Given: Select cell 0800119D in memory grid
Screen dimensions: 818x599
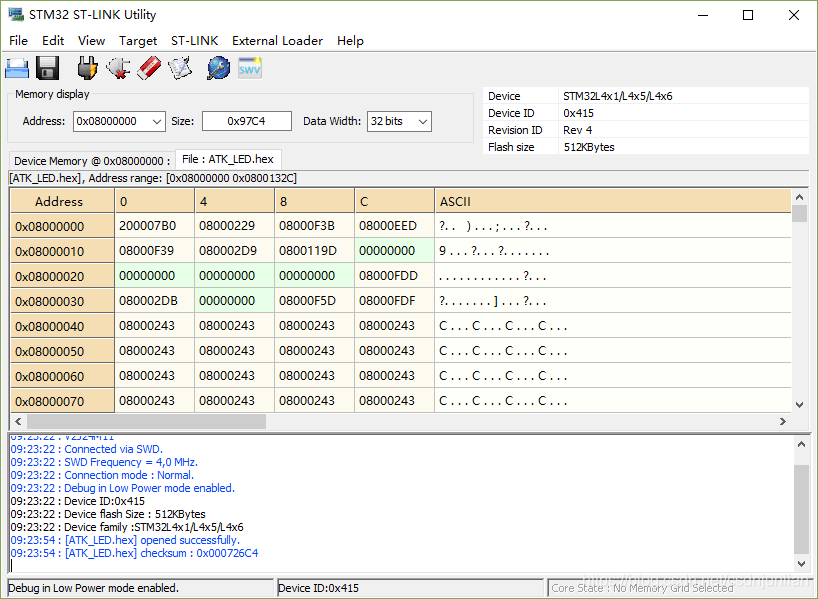Looking at the screenshot, I should click(315, 251).
